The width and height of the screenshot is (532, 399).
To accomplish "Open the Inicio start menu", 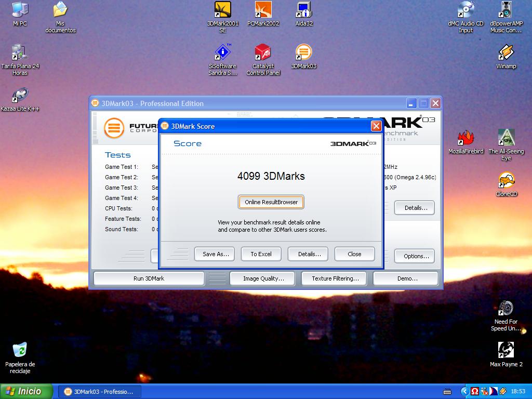I will 26,391.
